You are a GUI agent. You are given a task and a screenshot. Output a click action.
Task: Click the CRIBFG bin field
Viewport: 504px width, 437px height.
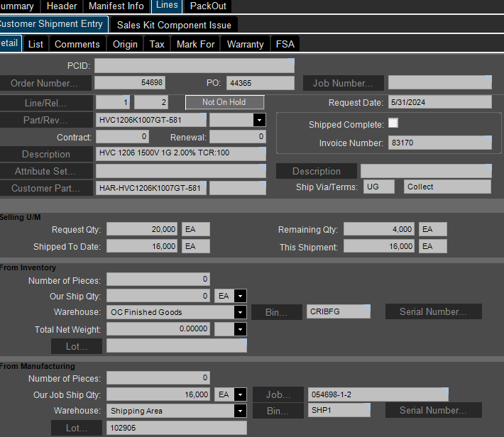(x=339, y=311)
